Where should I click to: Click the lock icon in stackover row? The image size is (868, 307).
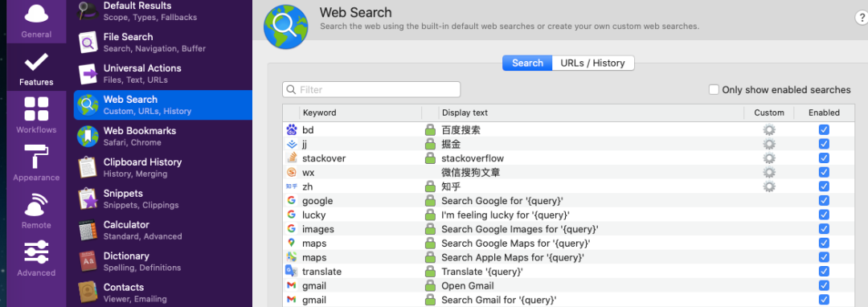(430, 158)
